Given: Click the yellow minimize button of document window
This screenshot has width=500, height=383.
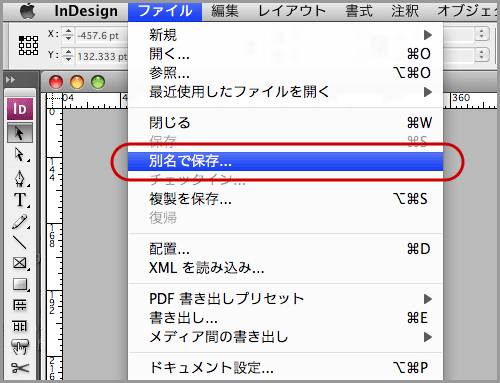Looking at the screenshot, I should 77,82.
